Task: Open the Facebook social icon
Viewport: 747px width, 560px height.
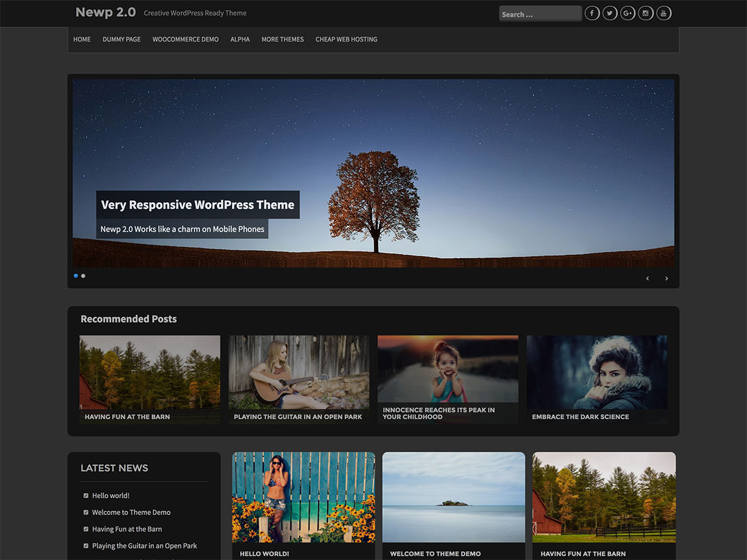Action: [x=592, y=13]
